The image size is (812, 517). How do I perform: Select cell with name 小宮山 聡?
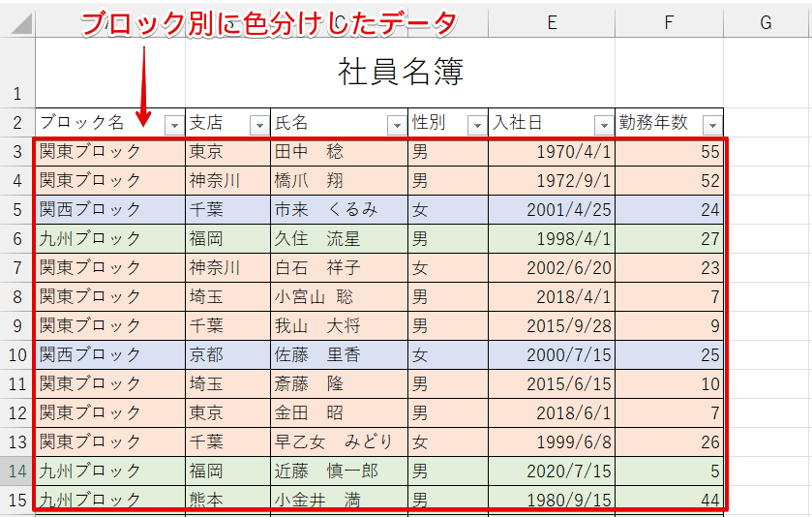(339, 297)
